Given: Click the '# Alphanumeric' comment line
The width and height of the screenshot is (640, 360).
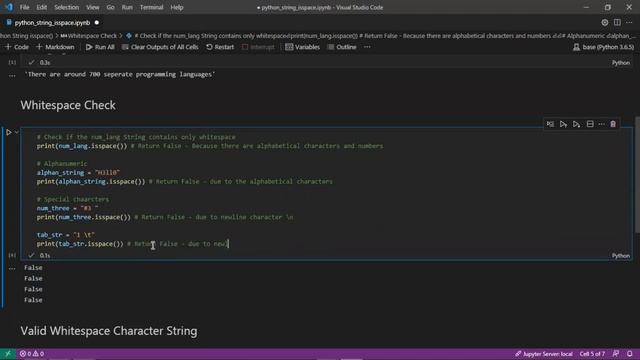Looking at the screenshot, I should pos(62,164).
